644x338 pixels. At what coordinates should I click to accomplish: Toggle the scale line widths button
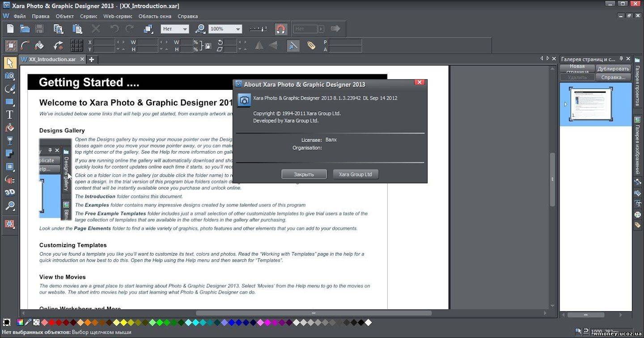point(293,45)
